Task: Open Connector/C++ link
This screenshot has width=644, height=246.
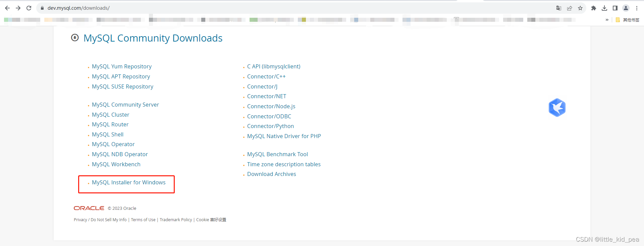Action: pos(266,76)
